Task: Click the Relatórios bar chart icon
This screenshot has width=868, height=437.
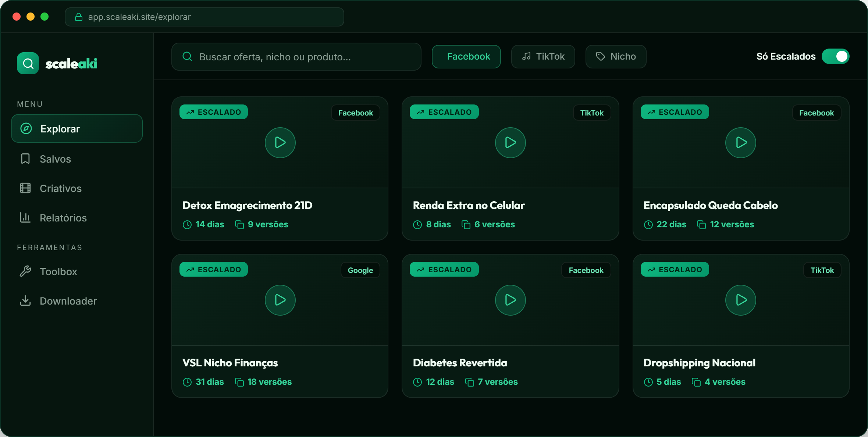Action: point(25,217)
